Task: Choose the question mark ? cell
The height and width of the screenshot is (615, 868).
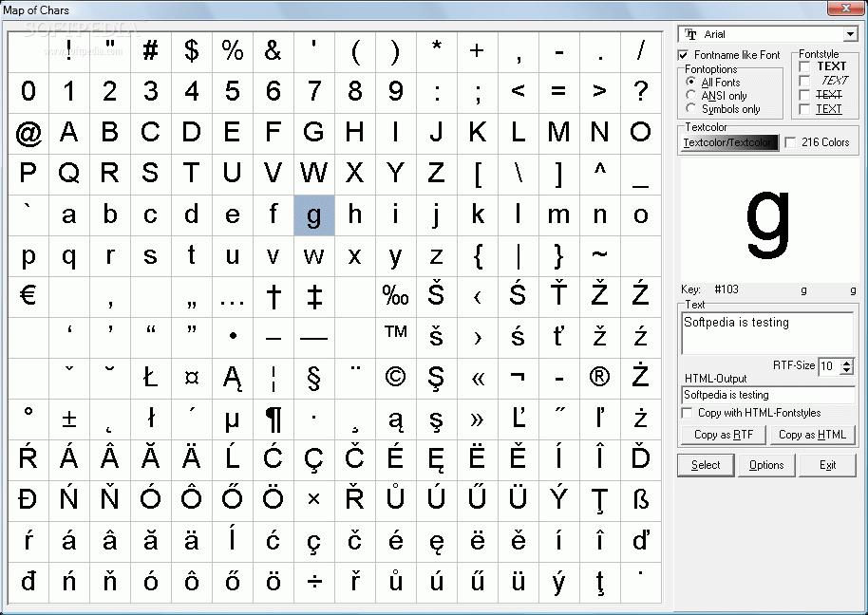Action: (641, 93)
